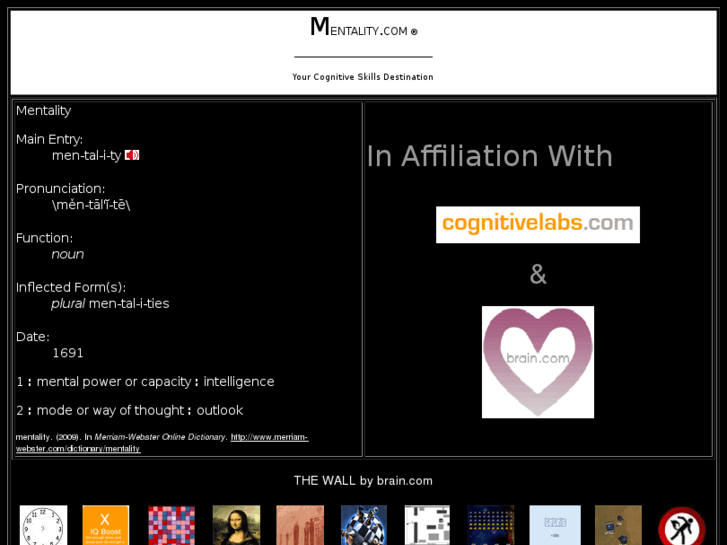Click the 'Main Entry:' label
Viewport: 727px width, 545px height.
pos(49,139)
